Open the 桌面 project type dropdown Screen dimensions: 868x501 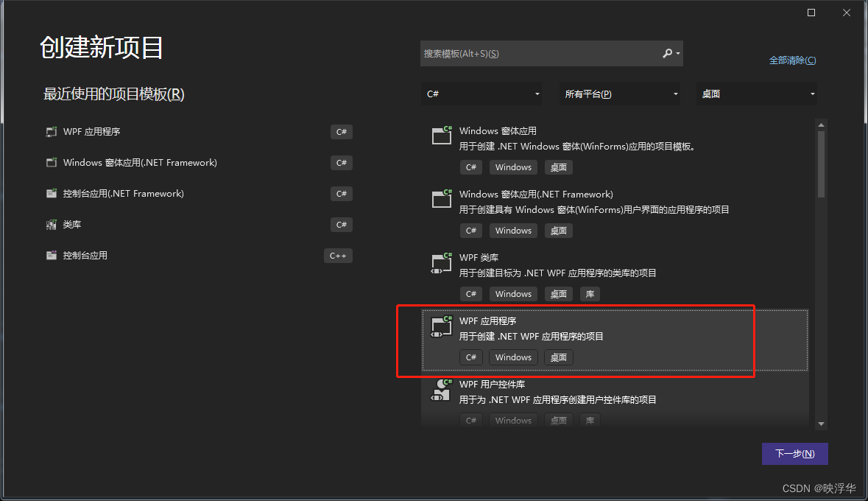(756, 94)
